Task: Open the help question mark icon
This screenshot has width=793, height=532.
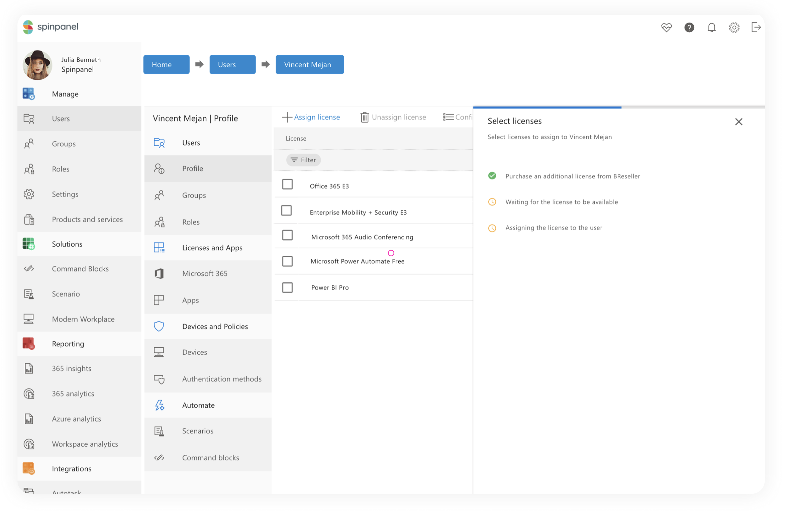Action: point(689,27)
